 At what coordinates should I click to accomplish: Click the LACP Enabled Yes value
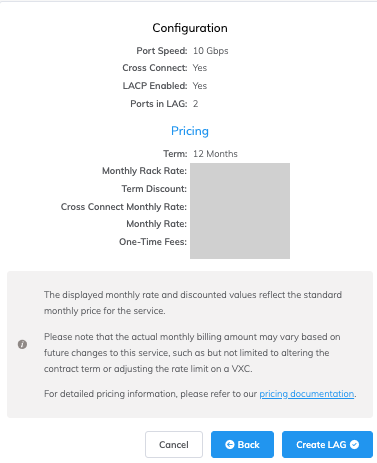pos(200,86)
